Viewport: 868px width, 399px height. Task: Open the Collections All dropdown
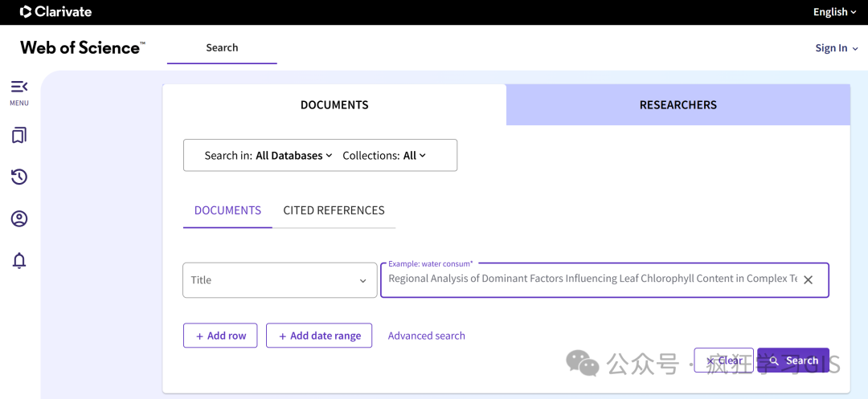click(415, 156)
